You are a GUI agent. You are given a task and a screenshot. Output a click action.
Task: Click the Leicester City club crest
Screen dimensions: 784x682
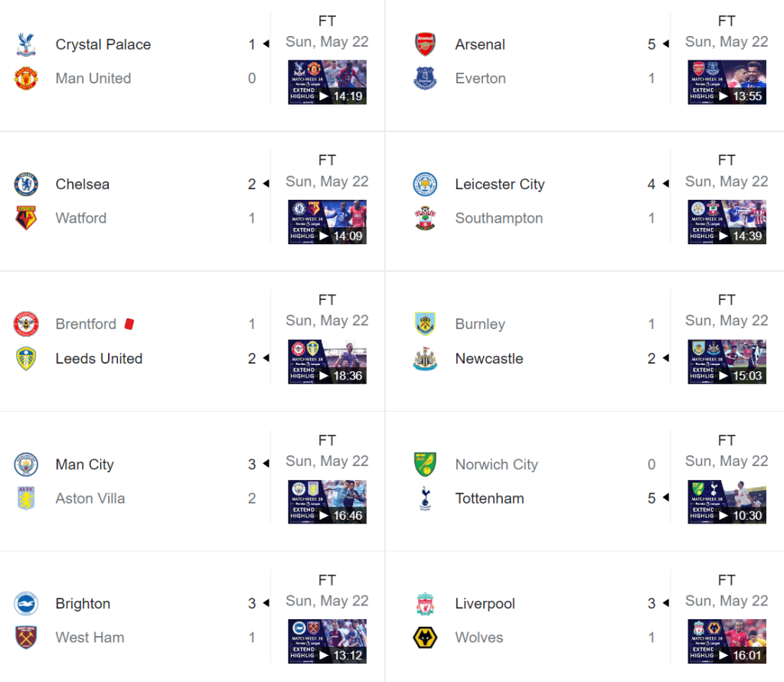426,184
